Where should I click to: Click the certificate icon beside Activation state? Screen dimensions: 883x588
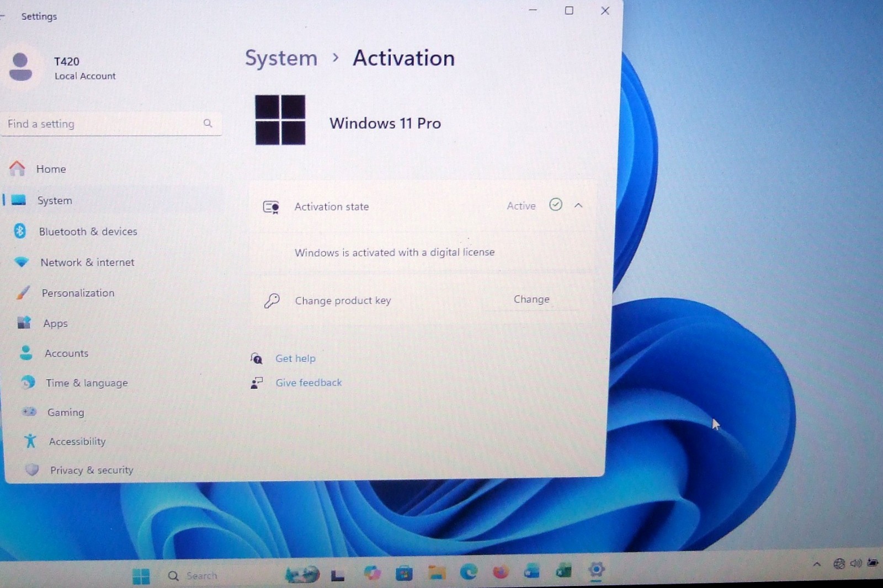pos(271,207)
